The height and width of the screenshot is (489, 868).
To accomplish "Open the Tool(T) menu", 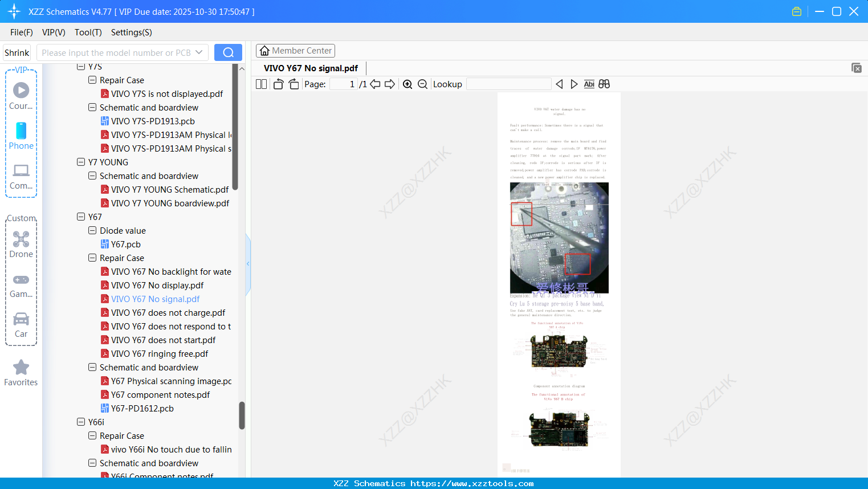I will [x=88, y=32].
